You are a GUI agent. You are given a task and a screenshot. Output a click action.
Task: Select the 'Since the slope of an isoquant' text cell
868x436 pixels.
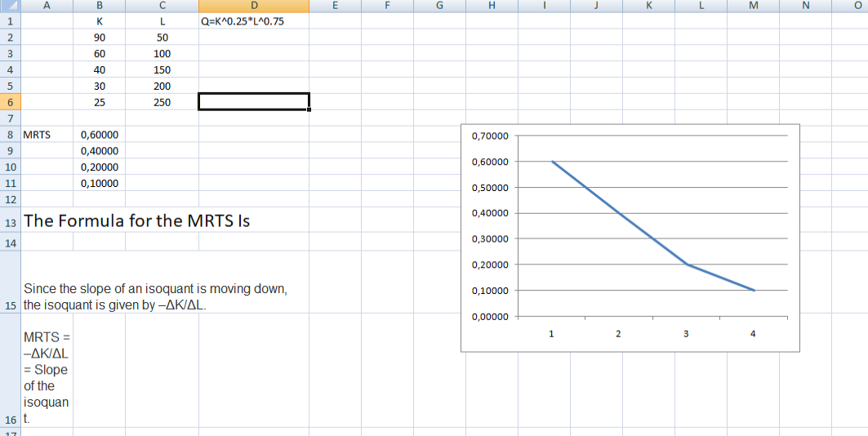pyautogui.click(x=155, y=297)
